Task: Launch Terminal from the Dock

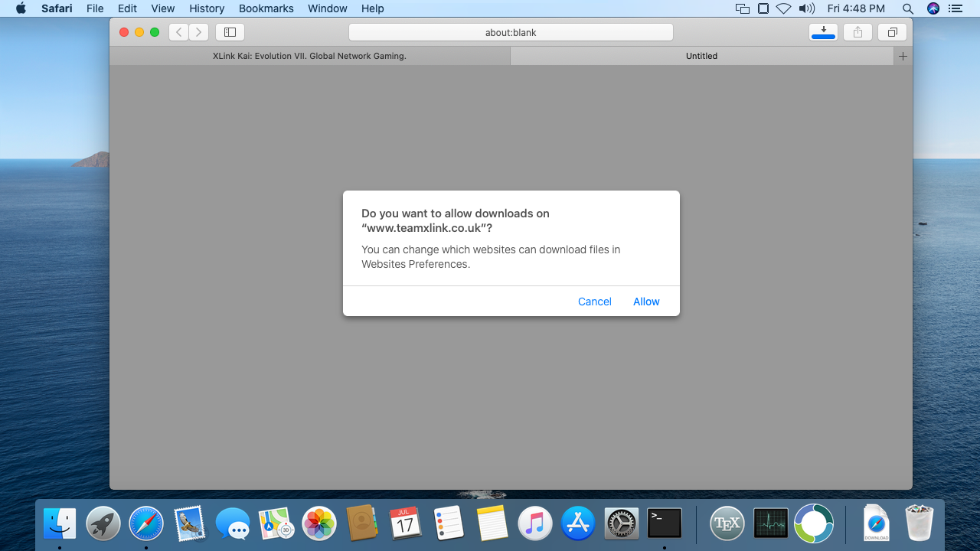Action: (664, 523)
